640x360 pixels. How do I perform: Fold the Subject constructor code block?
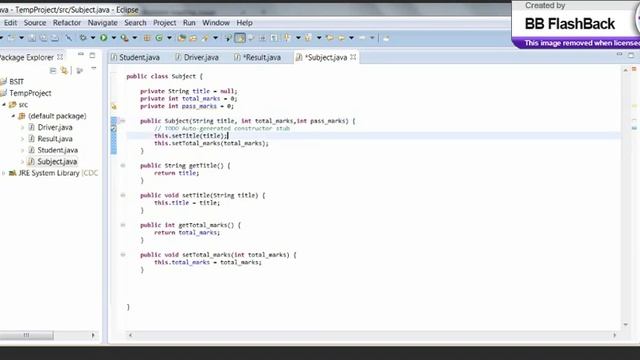[x=122, y=121]
